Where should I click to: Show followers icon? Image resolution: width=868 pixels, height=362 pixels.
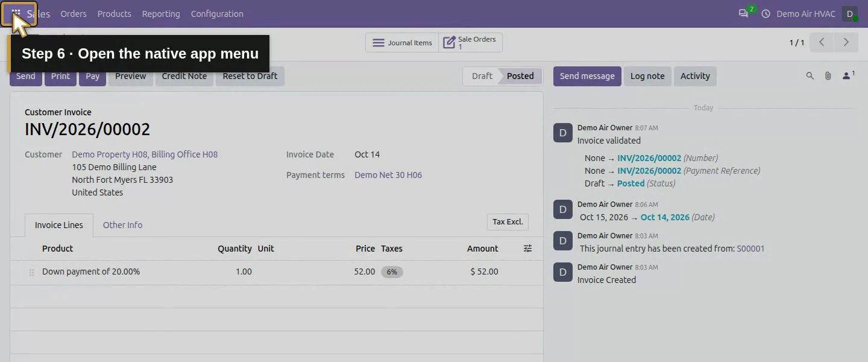click(x=848, y=75)
